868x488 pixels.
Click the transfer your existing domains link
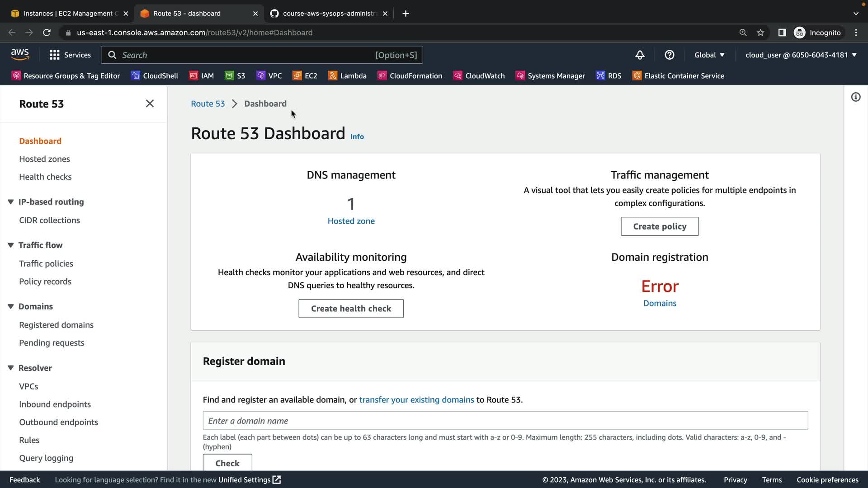(x=416, y=400)
